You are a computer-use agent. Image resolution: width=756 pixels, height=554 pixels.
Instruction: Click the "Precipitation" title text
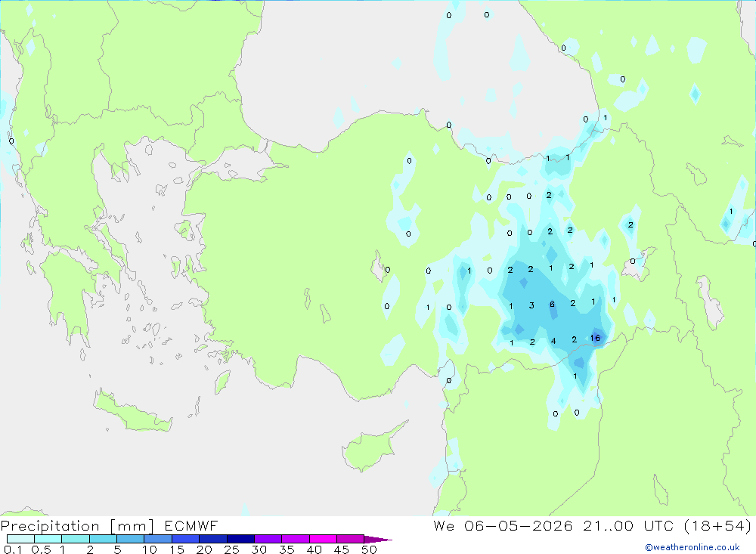50,526
